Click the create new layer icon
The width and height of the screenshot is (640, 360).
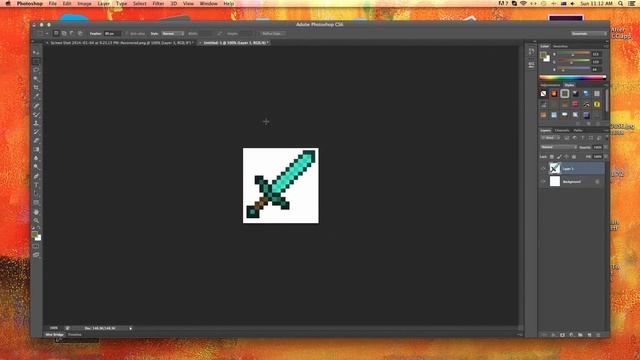click(x=589, y=335)
